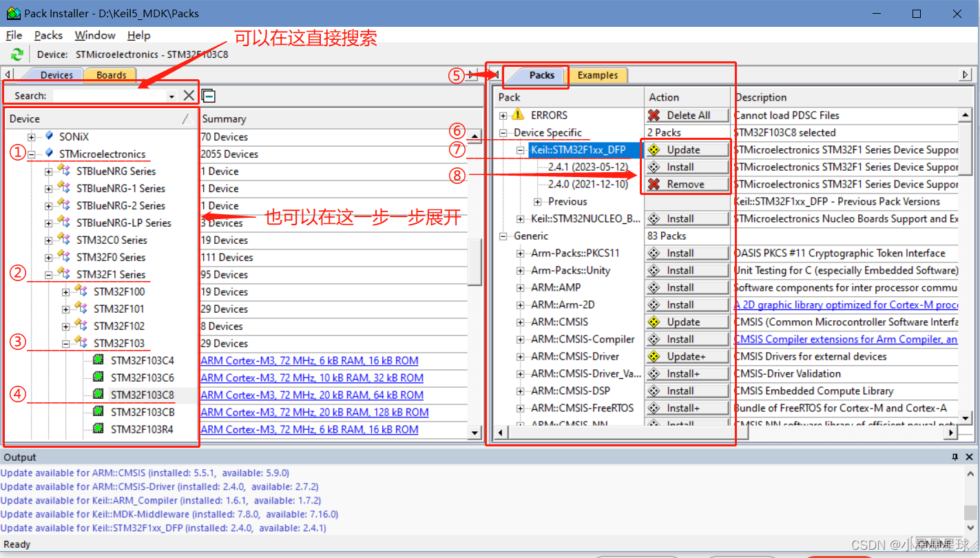Click inside the Search input field
The height and width of the screenshot is (558, 980).
pos(110,95)
